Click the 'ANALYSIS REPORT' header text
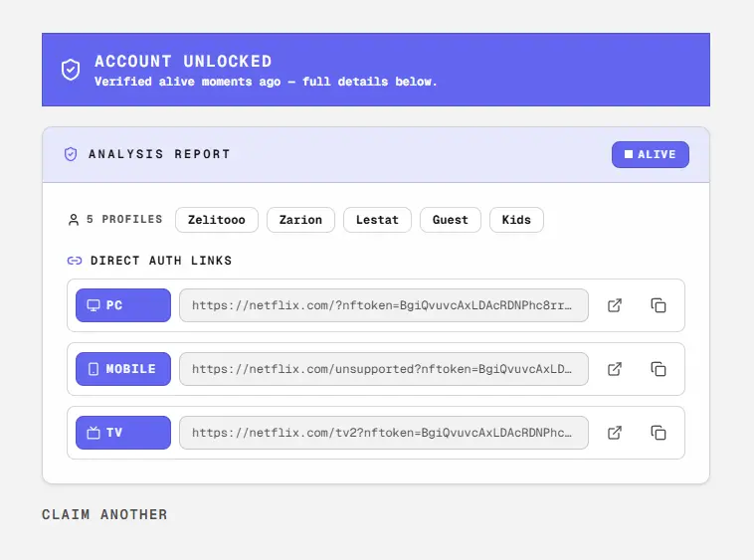 click(159, 154)
